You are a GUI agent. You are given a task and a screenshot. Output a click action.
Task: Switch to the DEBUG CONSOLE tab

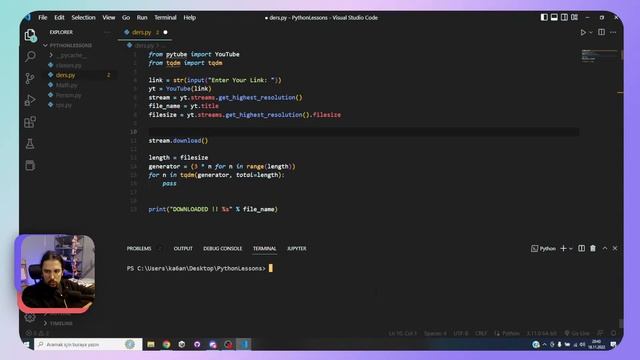coord(222,249)
